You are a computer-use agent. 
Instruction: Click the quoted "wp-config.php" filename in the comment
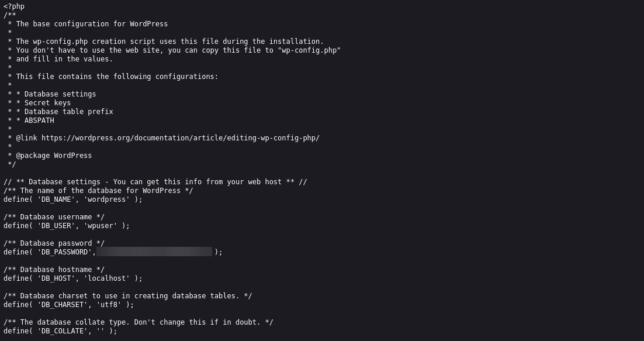(311, 50)
